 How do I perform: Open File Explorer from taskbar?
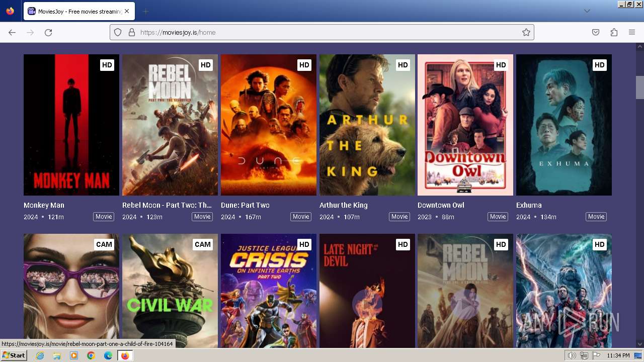[57, 355]
